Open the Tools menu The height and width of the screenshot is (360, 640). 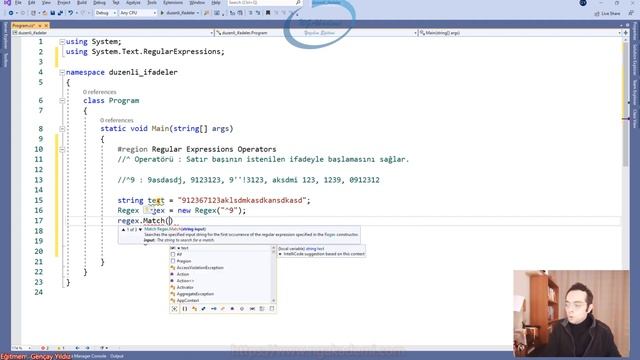[x=152, y=2]
